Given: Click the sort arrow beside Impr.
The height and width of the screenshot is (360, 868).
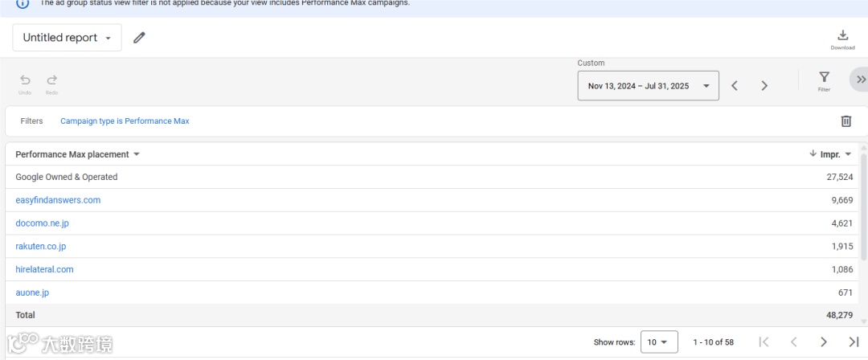Looking at the screenshot, I should click(x=813, y=154).
